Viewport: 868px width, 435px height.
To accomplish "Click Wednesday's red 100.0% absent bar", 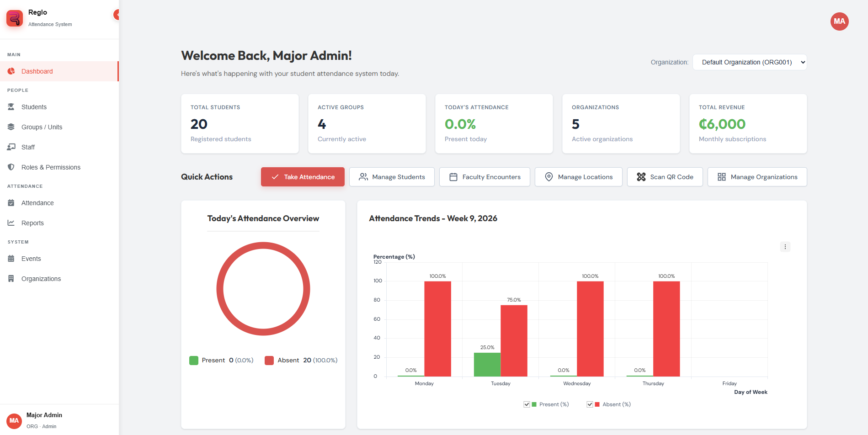I will (590, 329).
